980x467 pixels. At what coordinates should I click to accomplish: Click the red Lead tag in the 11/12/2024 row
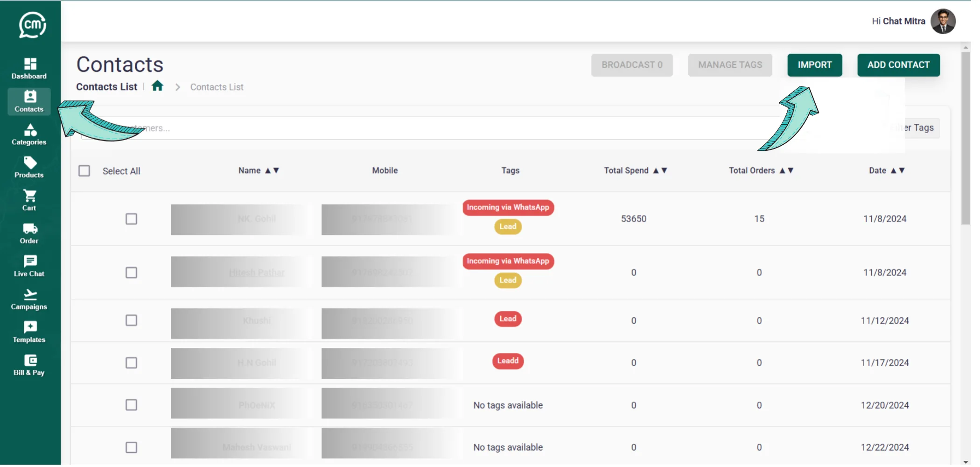click(x=508, y=319)
